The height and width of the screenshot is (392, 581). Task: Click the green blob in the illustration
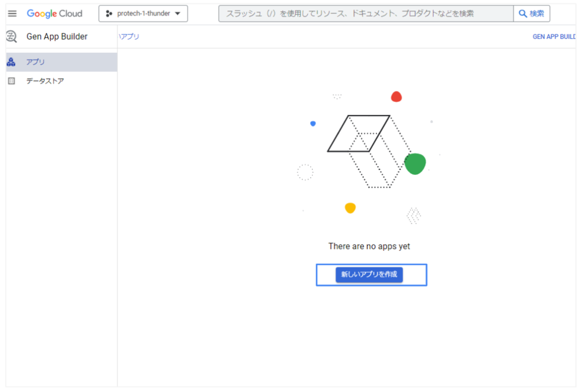pyautogui.click(x=415, y=164)
